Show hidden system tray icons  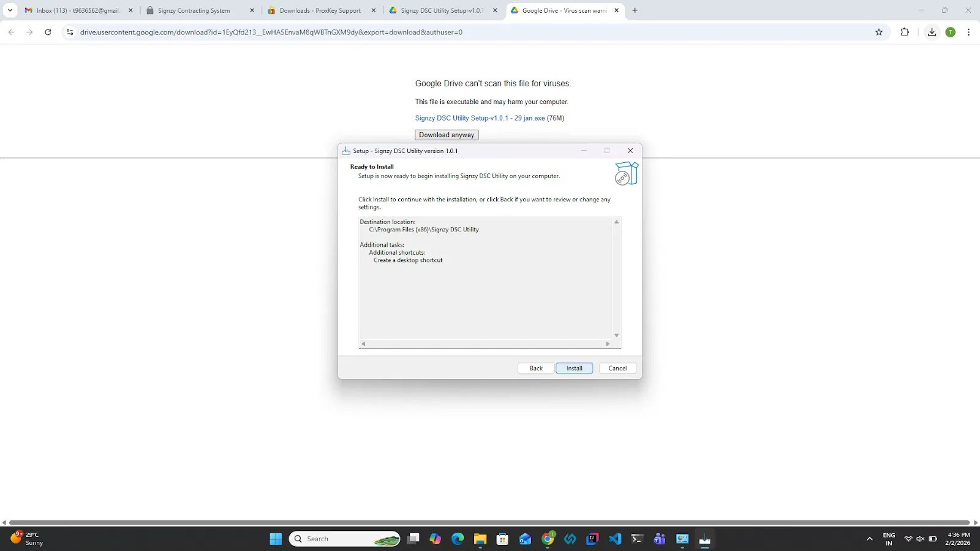coord(869,539)
